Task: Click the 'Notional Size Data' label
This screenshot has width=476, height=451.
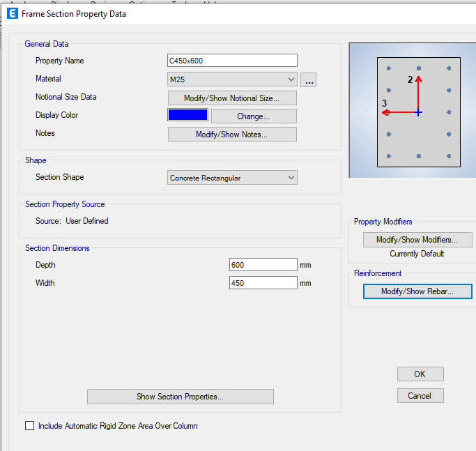Action: pos(66,97)
